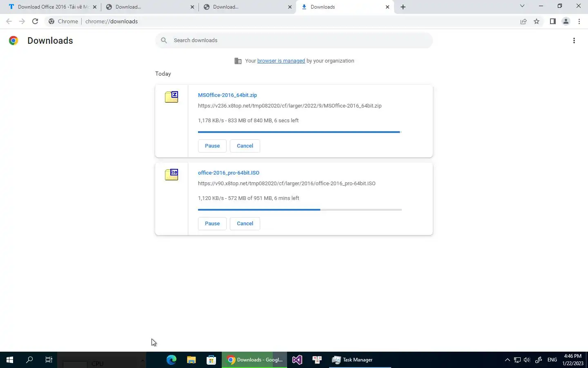Open File Explorer from taskbar
This screenshot has height=368, width=588.
tap(191, 360)
